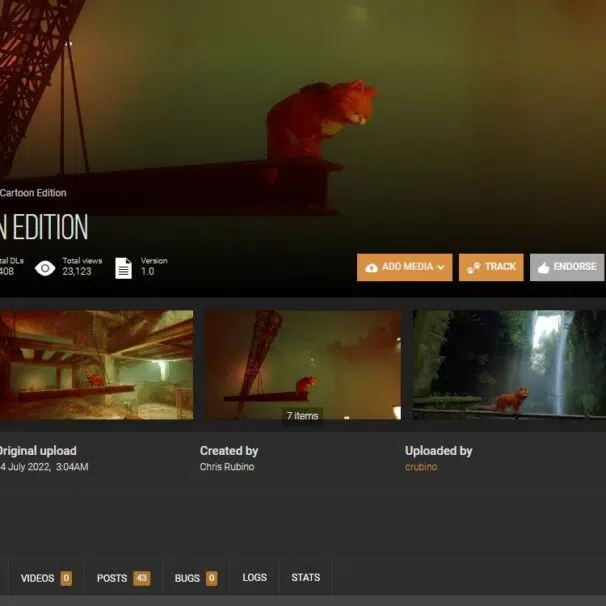Image resolution: width=606 pixels, height=606 pixels.
Task: Open the Bugs tab
Action: (x=196, y=578)
